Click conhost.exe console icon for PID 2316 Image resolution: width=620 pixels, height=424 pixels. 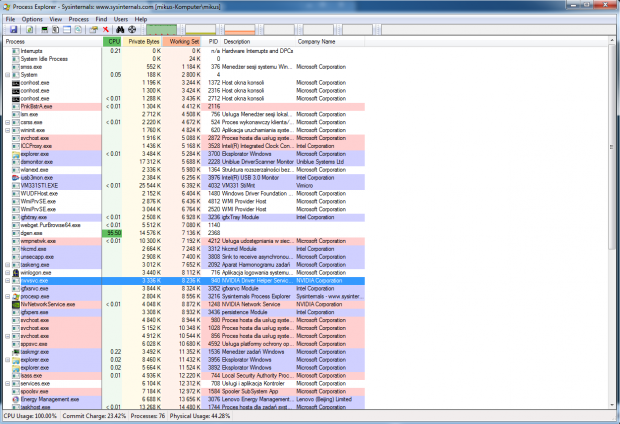pos(16,91)
